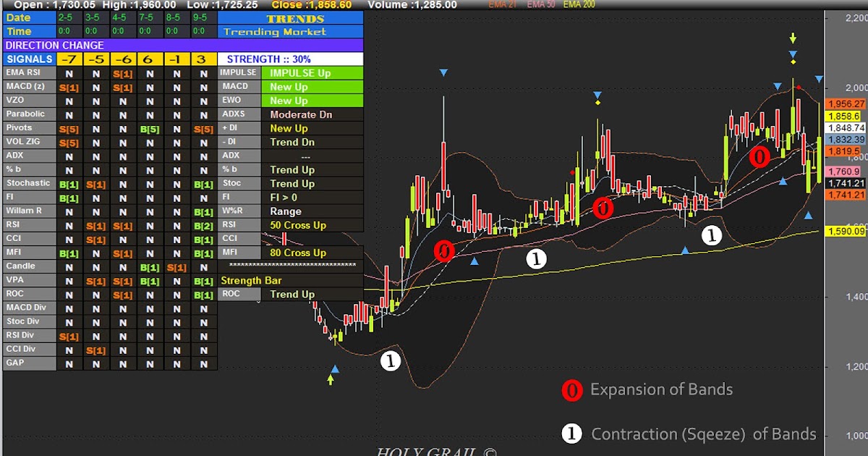Select the VPA row label

29,280
